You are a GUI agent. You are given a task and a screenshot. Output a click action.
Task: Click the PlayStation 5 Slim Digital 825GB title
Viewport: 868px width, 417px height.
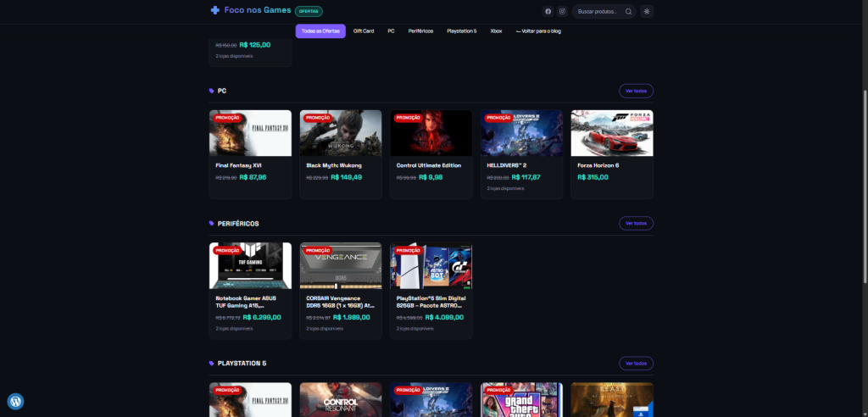click(x=430, y=301)
